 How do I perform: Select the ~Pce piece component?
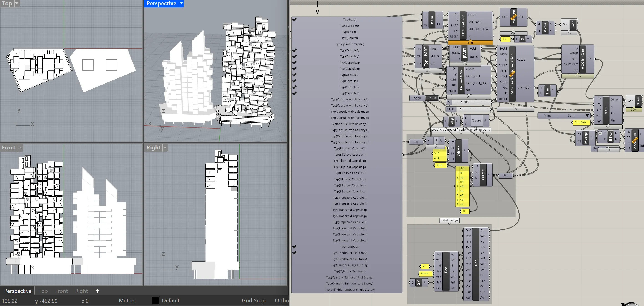446,271
